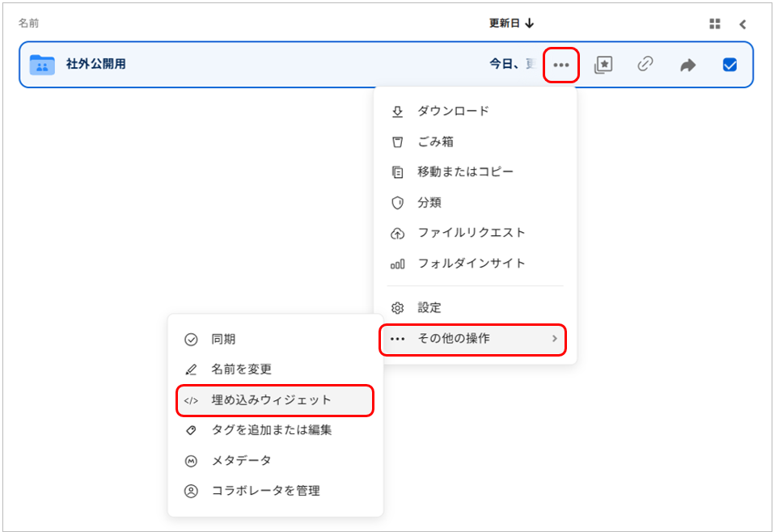Viewport: 774px width, 532px height.
Task: Select ダウンロード from the menu
Action: coord(453,111)
